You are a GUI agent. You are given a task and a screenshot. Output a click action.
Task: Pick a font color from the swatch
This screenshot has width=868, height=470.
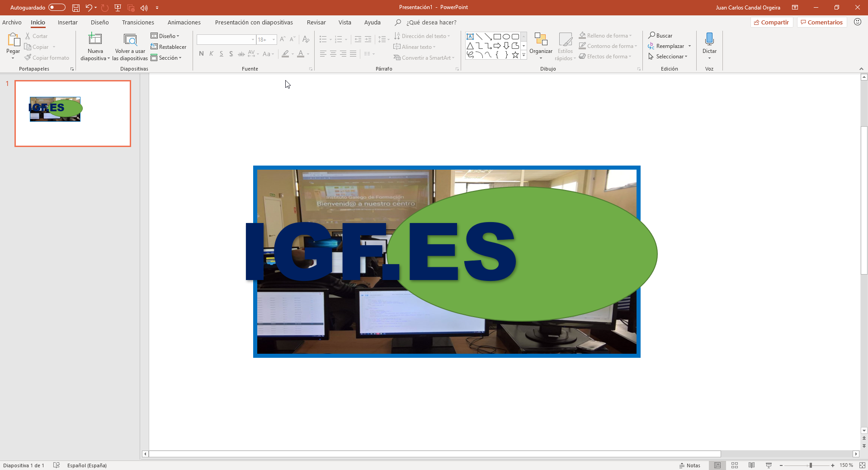301,54
